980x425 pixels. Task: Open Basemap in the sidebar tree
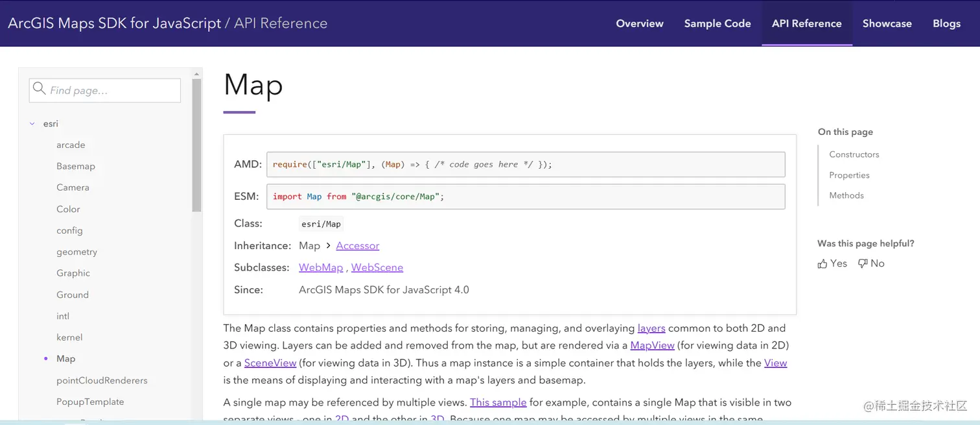coord(76,166)
